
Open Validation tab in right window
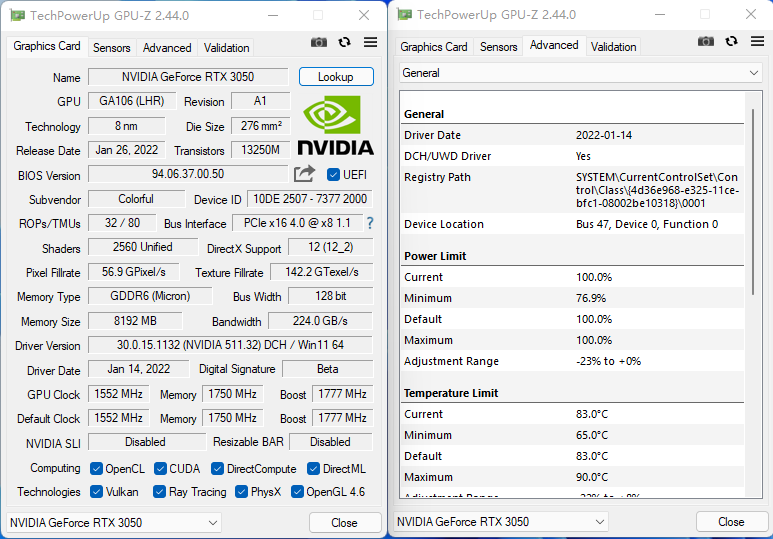pos(613,47)
